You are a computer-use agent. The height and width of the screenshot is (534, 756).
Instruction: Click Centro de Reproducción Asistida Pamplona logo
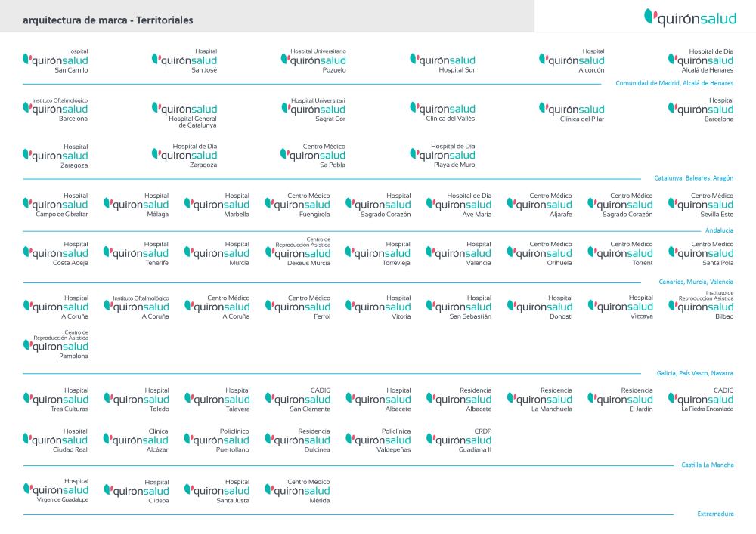click(56, 344)
